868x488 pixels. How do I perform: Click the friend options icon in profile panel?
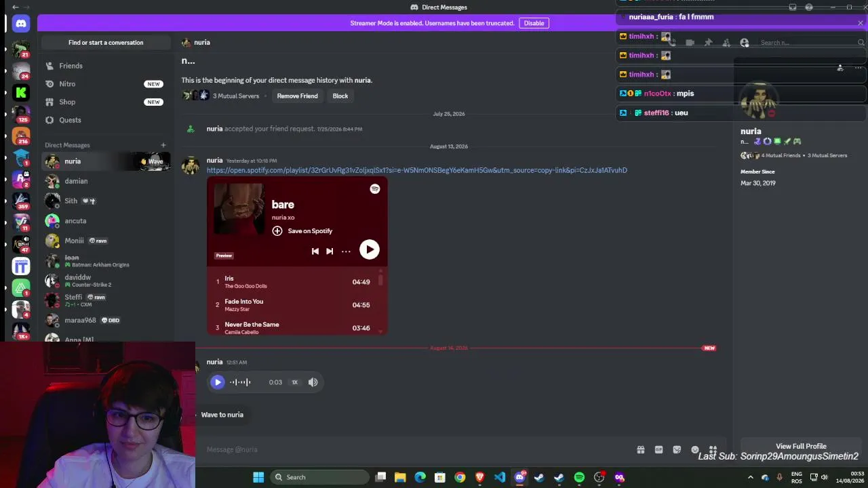(x=840, y=68)
